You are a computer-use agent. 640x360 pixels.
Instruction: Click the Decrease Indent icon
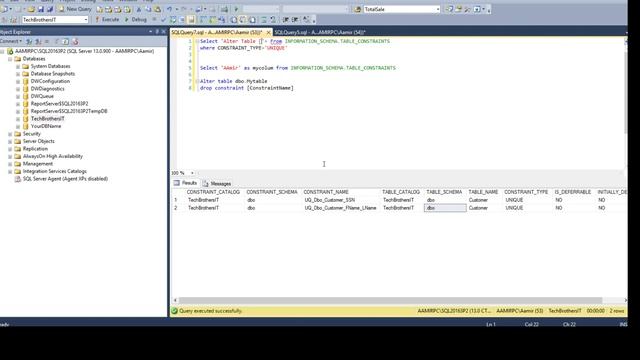[286, 19]
